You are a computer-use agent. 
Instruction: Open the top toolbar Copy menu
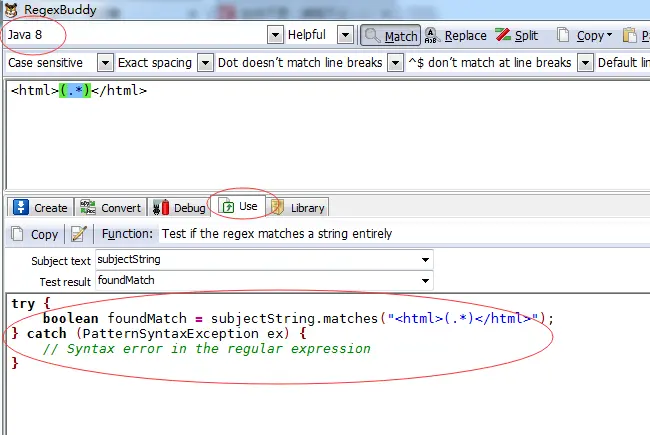tap(585, 36)
